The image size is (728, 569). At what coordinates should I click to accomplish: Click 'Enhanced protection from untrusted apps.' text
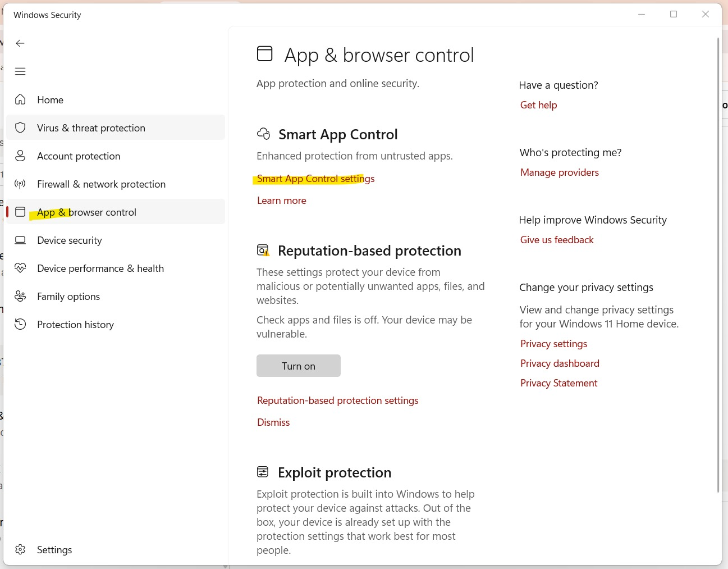[x=355, y=156]
